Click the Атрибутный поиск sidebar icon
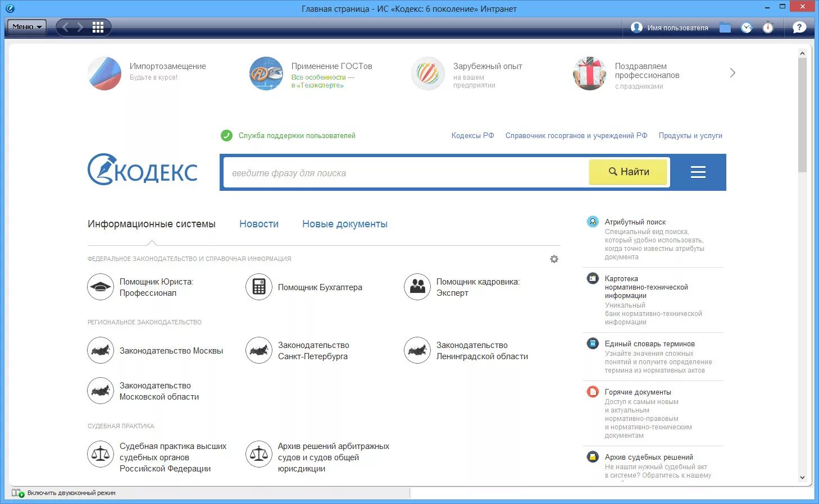The width and height of the screenshot is (819, 504). (593, 222)
